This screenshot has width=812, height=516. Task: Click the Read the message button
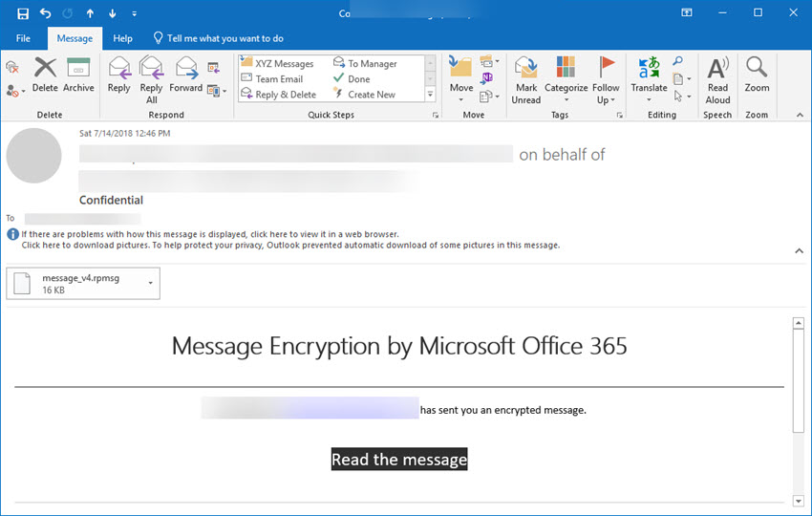pyautogui.click(x=399, y=460)
